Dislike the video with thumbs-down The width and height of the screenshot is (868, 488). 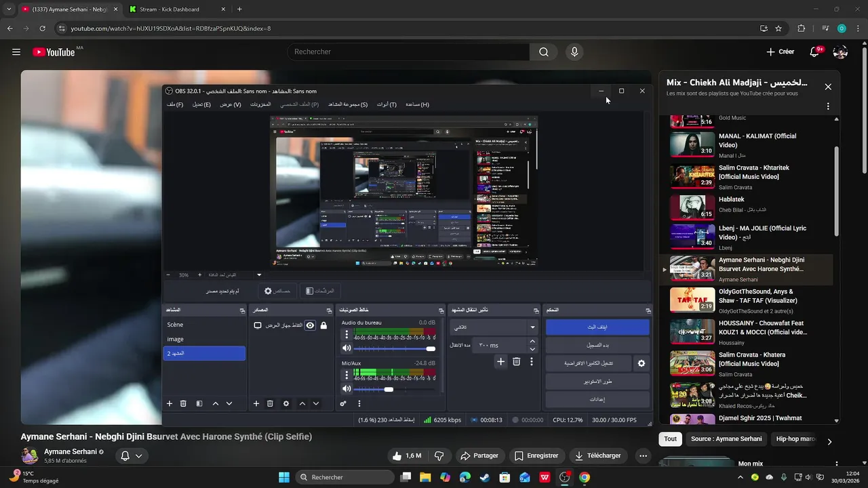(x=439, y=455)
